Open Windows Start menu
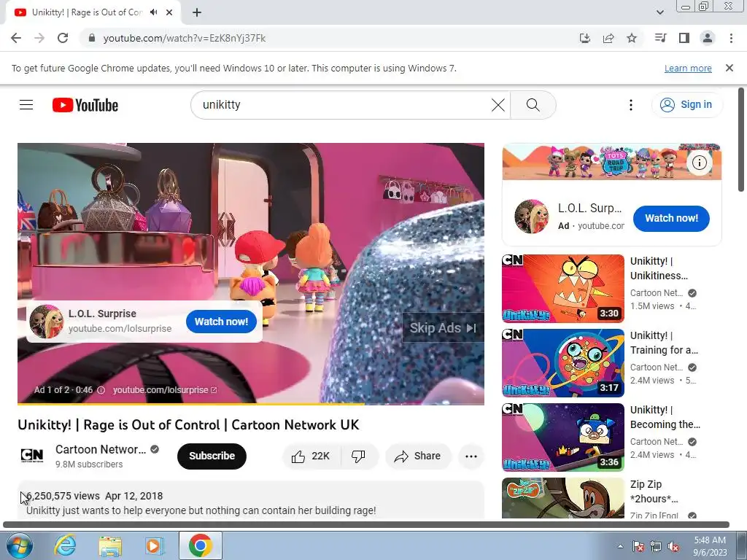747x560 pixels. pos(19,545)
